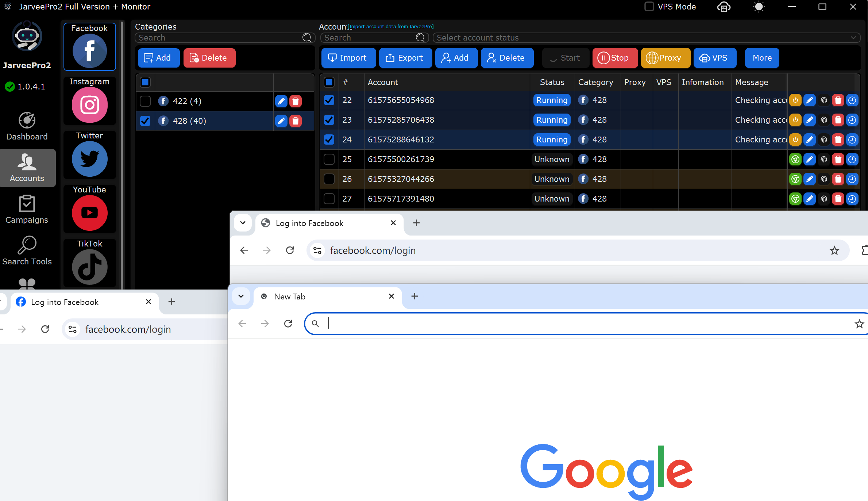Click the clock icon for account row 22

coord(852,100)
